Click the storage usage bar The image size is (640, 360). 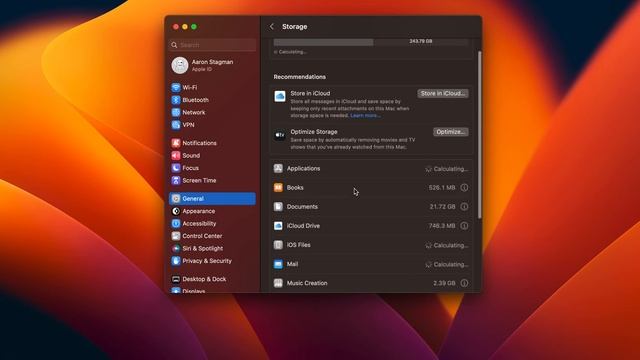coord(371,42)
